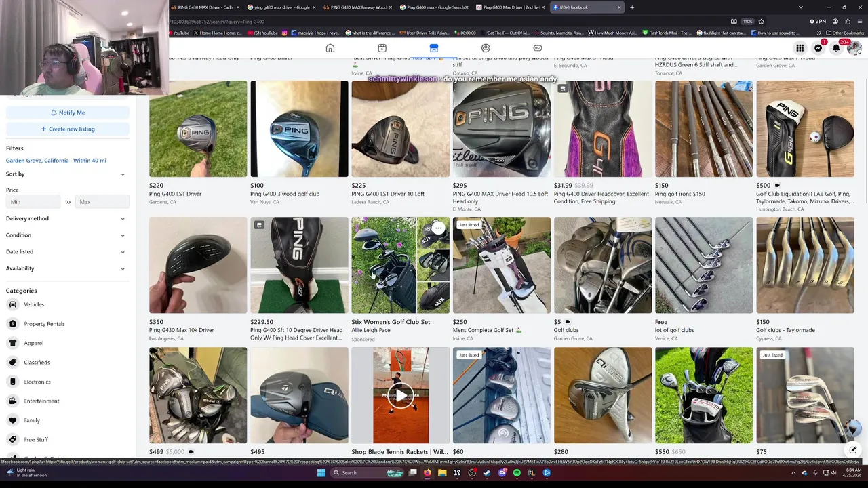Change location Garden Grove, California link
Image resolution: width=868 pixels, height=488 pixels.
pyautogui.click(x=56, y=161)
